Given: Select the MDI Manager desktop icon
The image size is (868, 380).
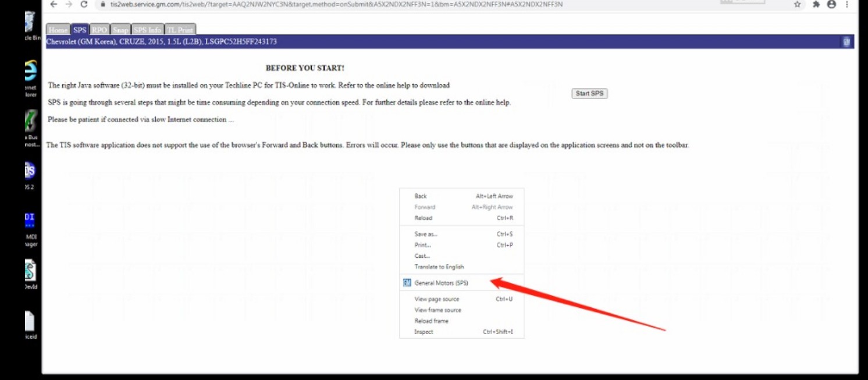Looking at the screenshot, I should 30,219.
